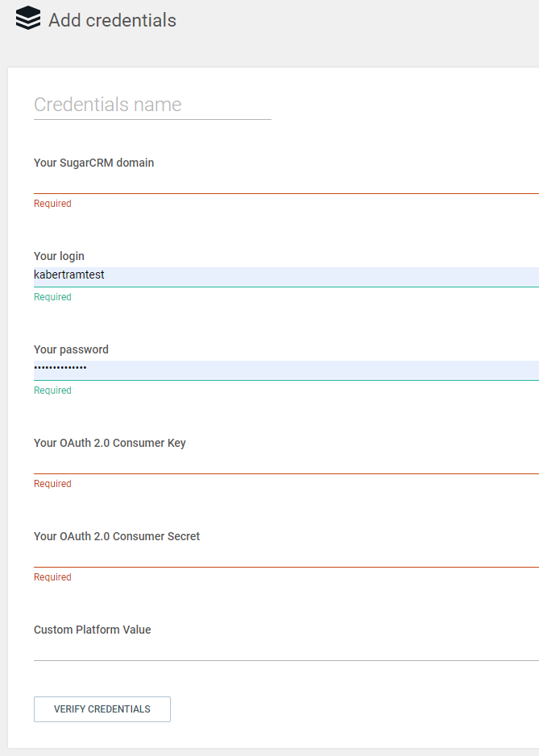Focus the Custom Platform Value field
The height and width of the screenshot is (756, 539).
coord(286,650)
